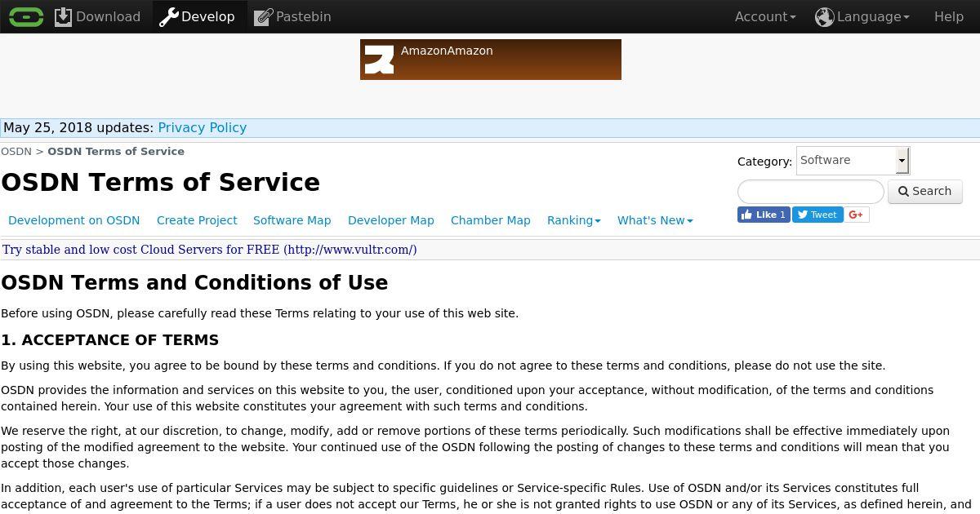
Task: Open the Developer Map link
Action: [391, 220]
